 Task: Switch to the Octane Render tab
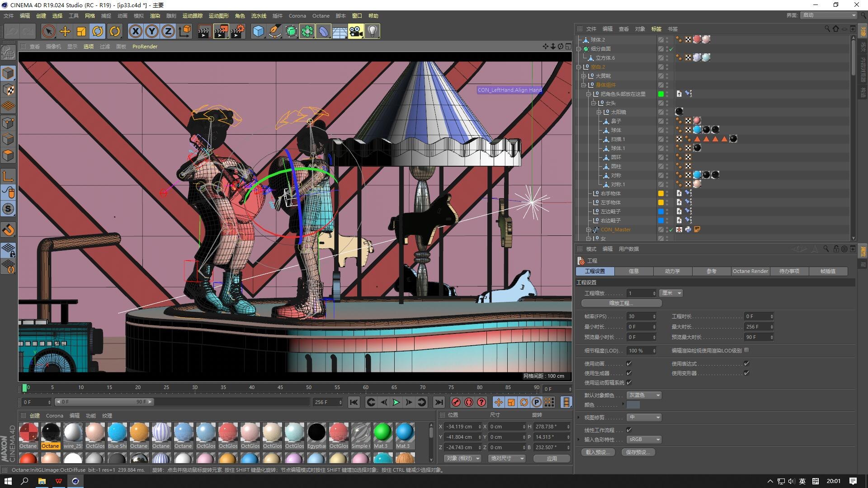[x=750, y=271]
